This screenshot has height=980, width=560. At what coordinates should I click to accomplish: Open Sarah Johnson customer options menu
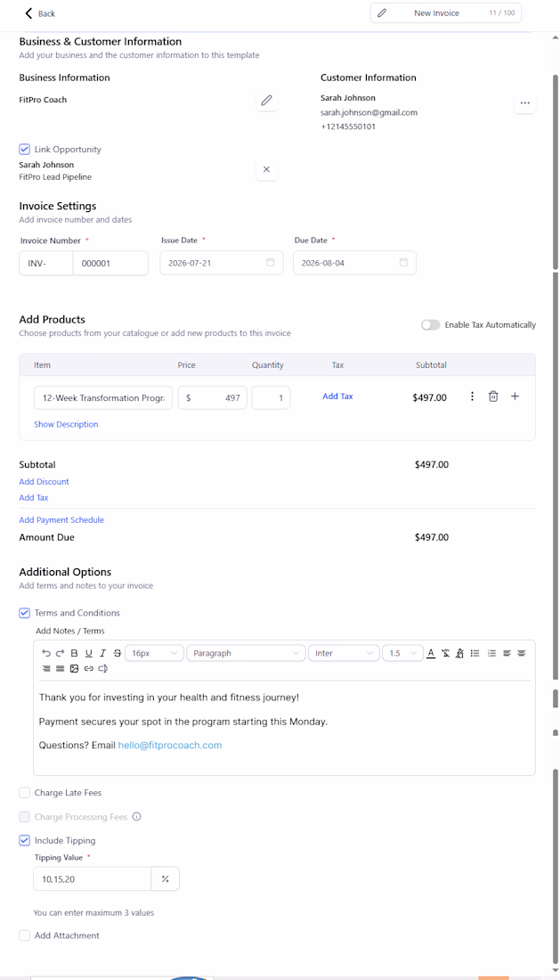(525, 103)
